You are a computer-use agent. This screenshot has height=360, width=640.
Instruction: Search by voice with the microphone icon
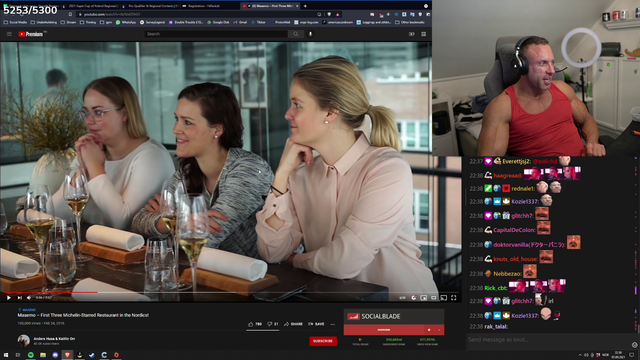(x=310, y=34)
